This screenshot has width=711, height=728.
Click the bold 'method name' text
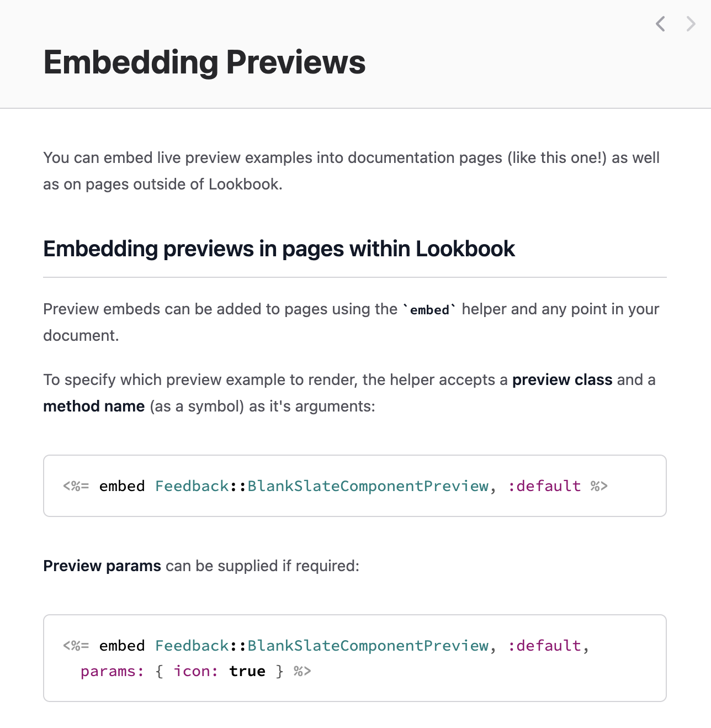pos(94,407)
